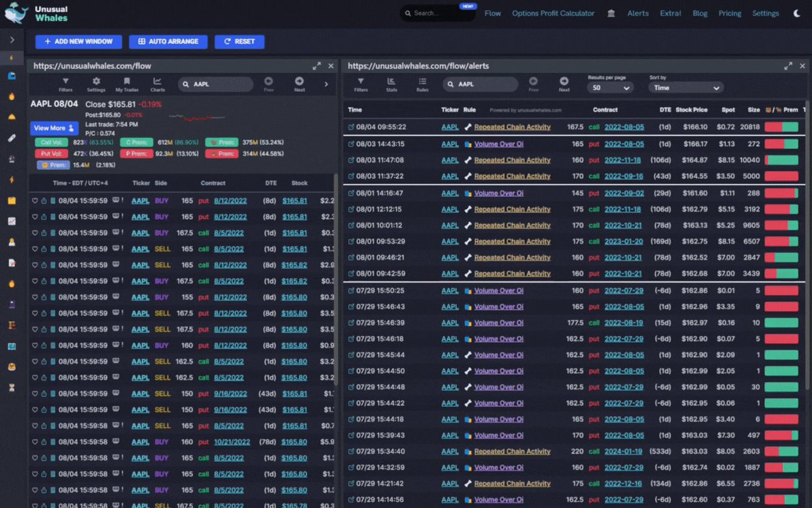Image resolution: width=812 pixels, height=508 pixels.
Task: Click the blue whale icon in left sidebar
Action: [x=12, y=76]
